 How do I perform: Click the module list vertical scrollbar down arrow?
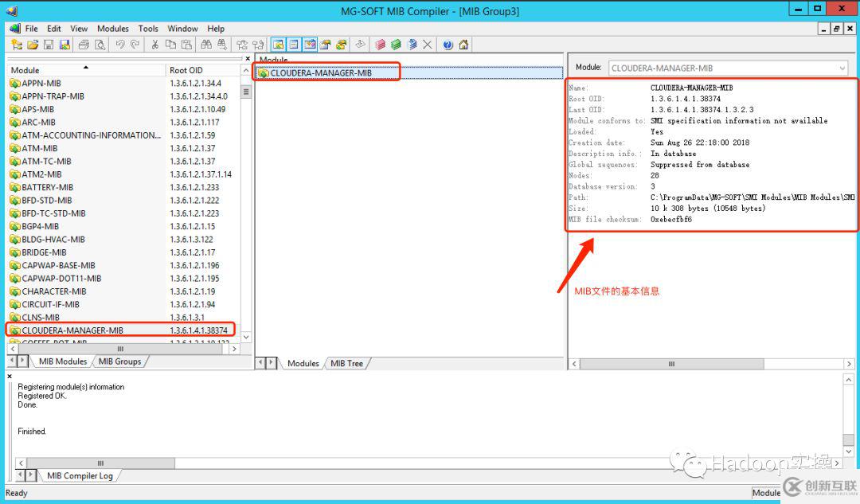click(x=246, y=337)
